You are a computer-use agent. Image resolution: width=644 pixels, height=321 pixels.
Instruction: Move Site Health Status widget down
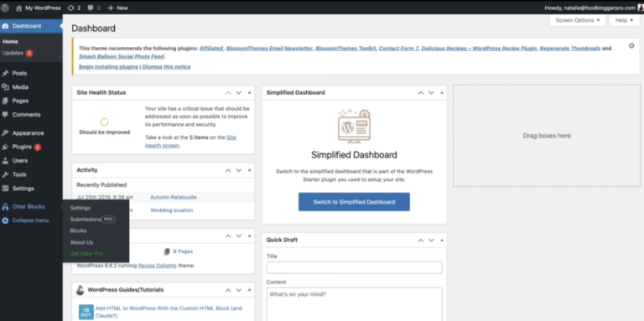[239, 93]
